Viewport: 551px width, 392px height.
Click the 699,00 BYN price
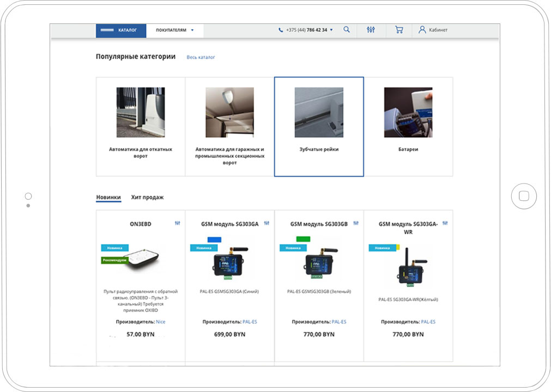[230, 334]
